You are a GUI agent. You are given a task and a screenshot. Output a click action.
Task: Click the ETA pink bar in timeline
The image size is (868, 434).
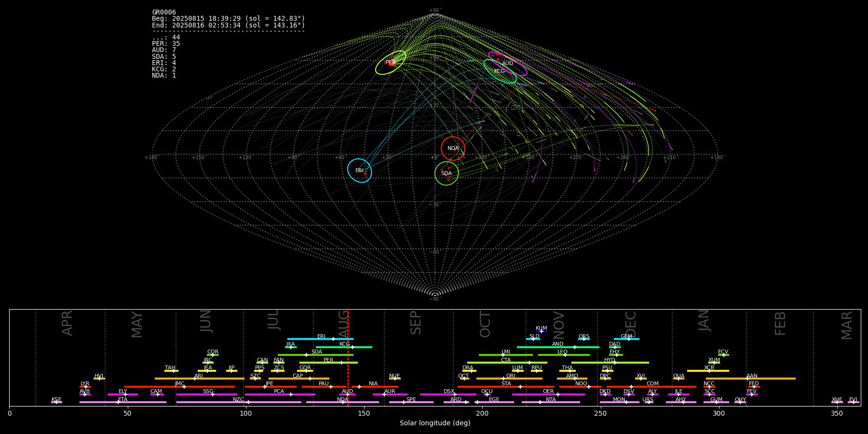(x=122, y=402)
